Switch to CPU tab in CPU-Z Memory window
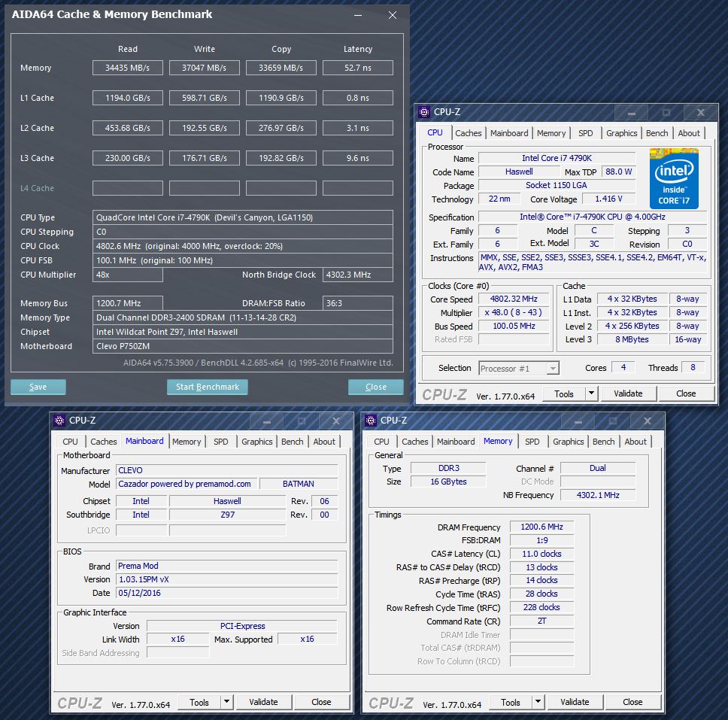728x720 pixels. [381, 442]
